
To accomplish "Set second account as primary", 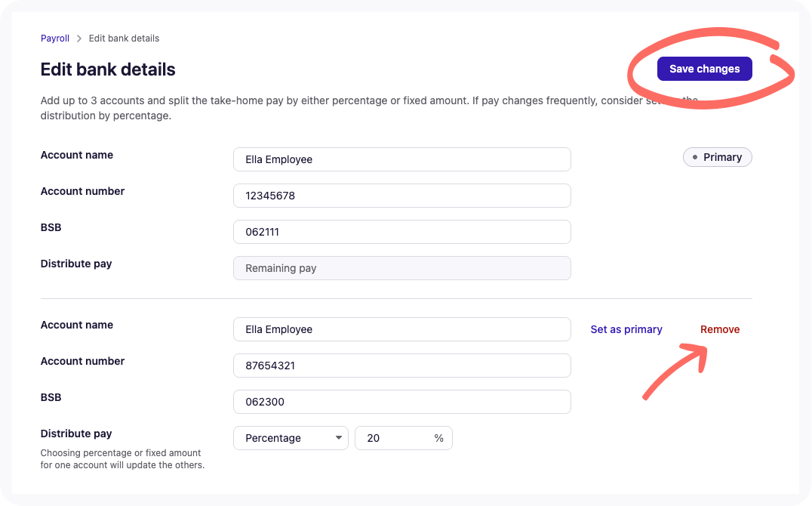I will click(626, 330).
